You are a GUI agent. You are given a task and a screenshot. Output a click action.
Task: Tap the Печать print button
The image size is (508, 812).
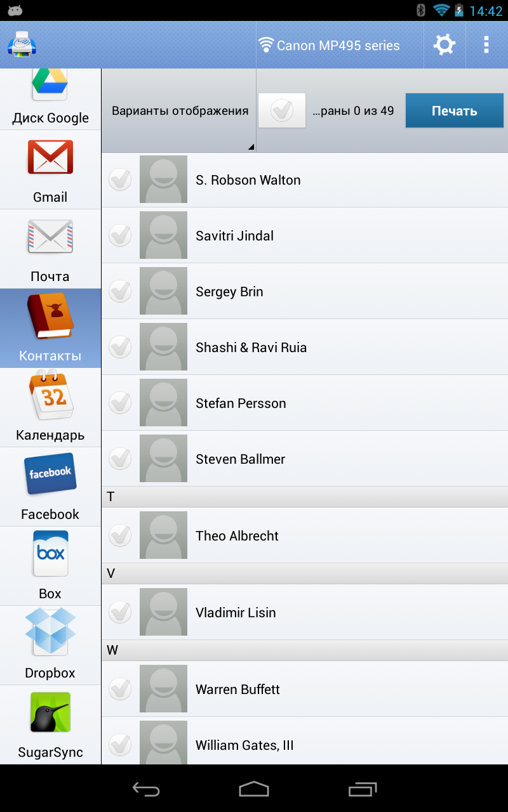click(x=455, y=111)
